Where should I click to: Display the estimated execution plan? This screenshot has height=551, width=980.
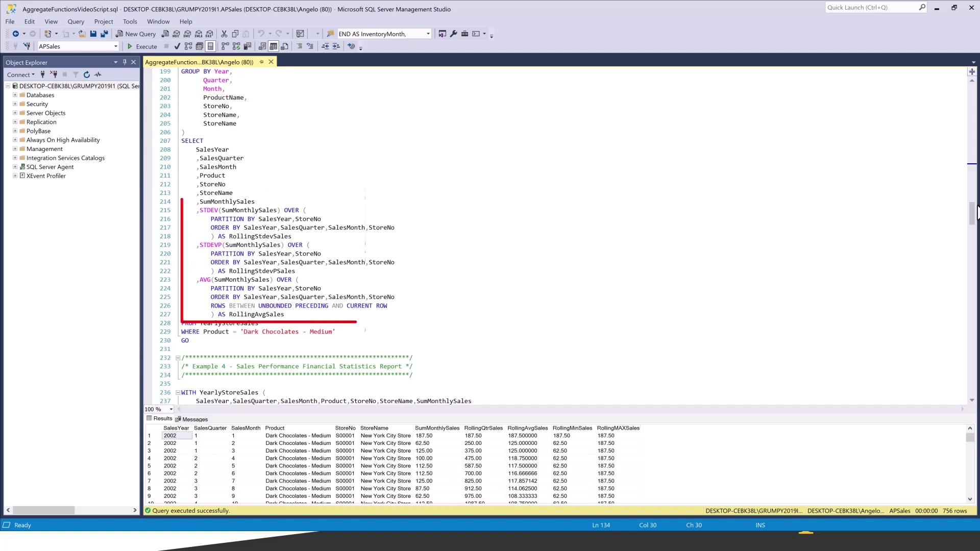point(188,46)
